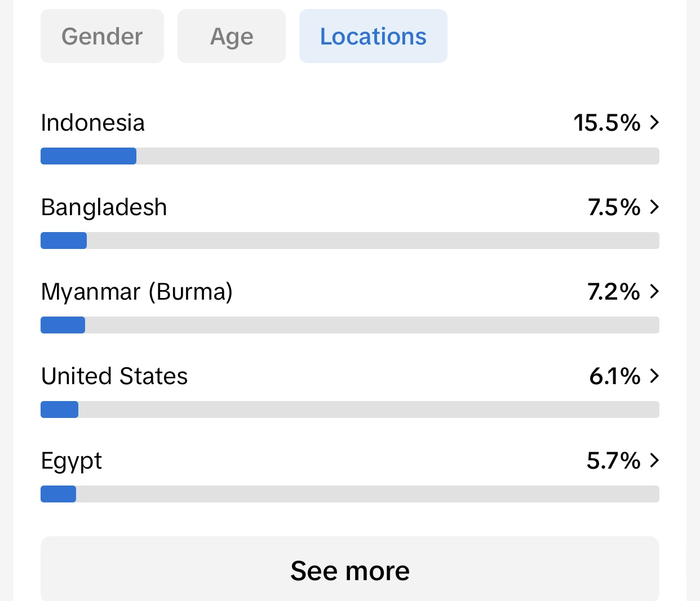Viewport: 700px width, 601px height.
Task: Click the United States country label
Action: click(x=114, y=376)
